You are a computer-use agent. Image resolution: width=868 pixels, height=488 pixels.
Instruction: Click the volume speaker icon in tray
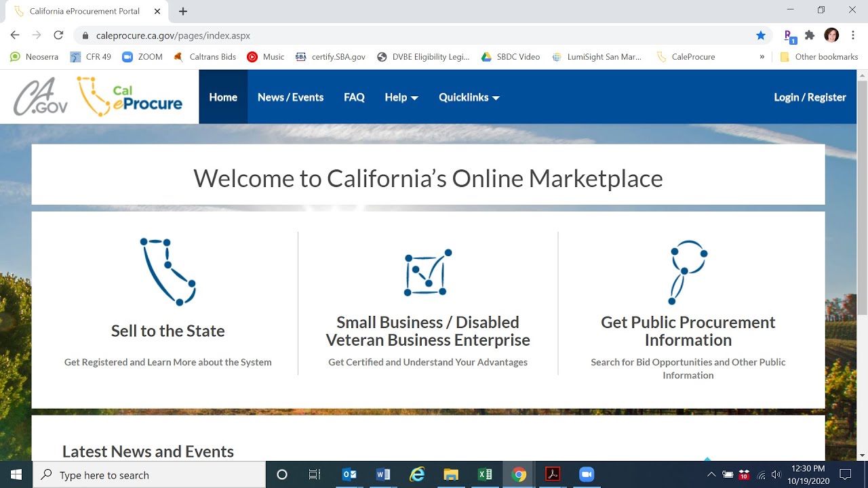(x=776, y=474)
